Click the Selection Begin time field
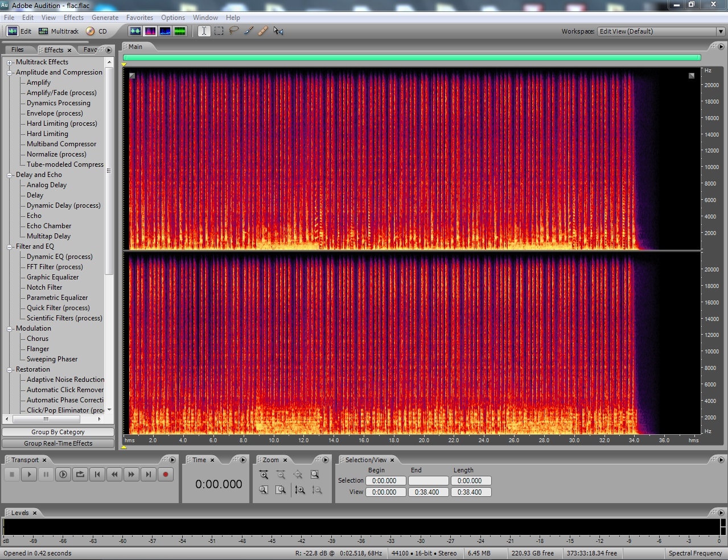Viewport: 728px width, 560px height. [385, 481]
